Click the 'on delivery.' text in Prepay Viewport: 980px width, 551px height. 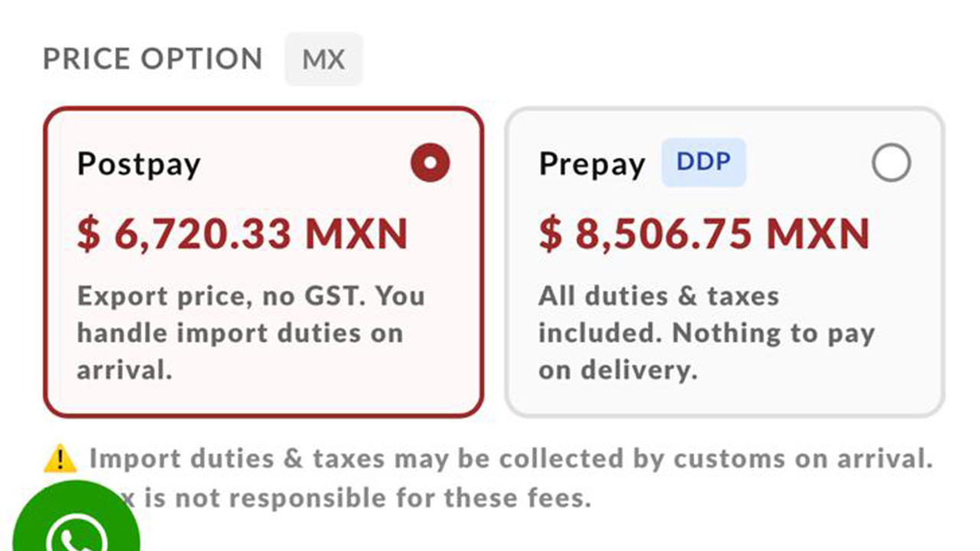coord(618,370)
